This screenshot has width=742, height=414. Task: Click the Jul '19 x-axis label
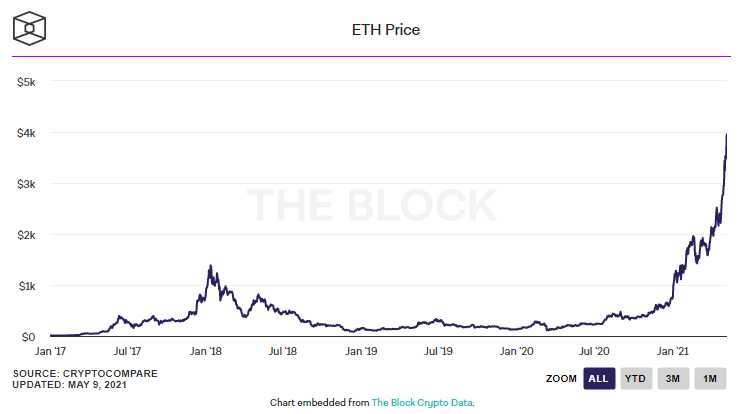click(x=438, y=352)
